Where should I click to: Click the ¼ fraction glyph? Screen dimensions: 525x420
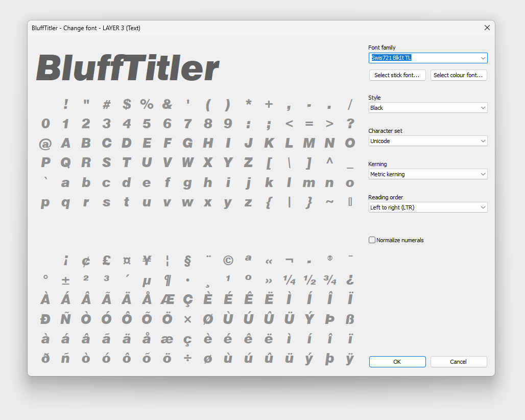point(289,280)
